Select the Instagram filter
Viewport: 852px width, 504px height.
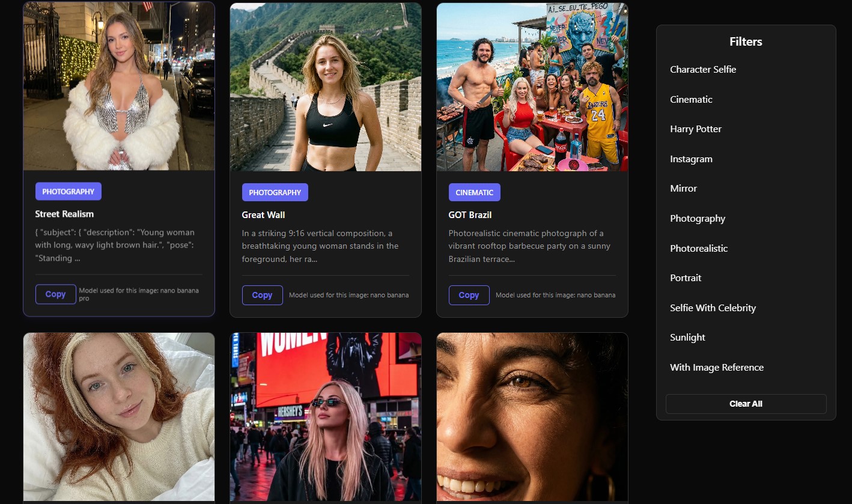[x=691, y=159]
